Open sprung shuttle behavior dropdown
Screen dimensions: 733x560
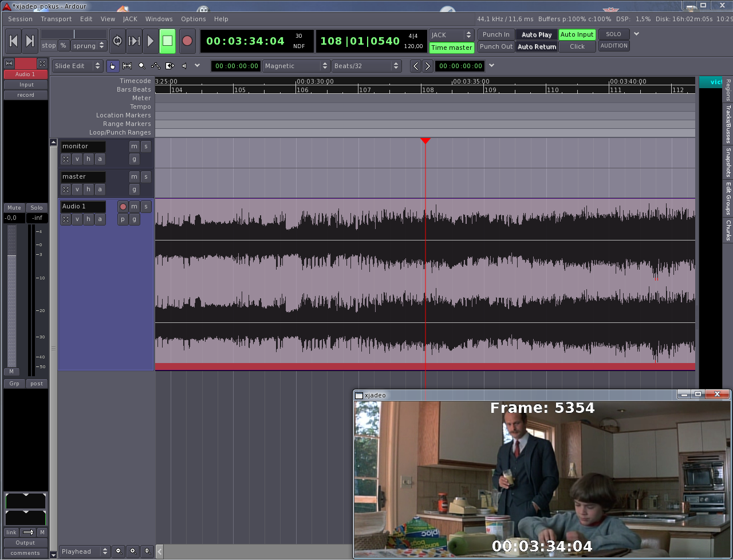pyautogui.click(x=89, y=46)
